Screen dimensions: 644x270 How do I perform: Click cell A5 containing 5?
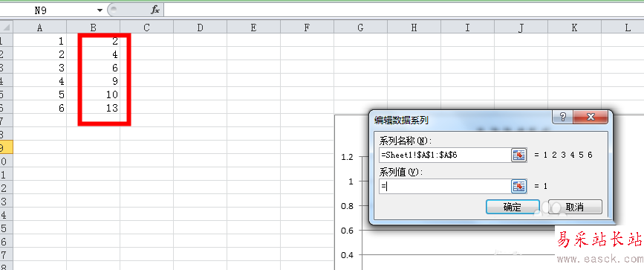pos(40,94)
